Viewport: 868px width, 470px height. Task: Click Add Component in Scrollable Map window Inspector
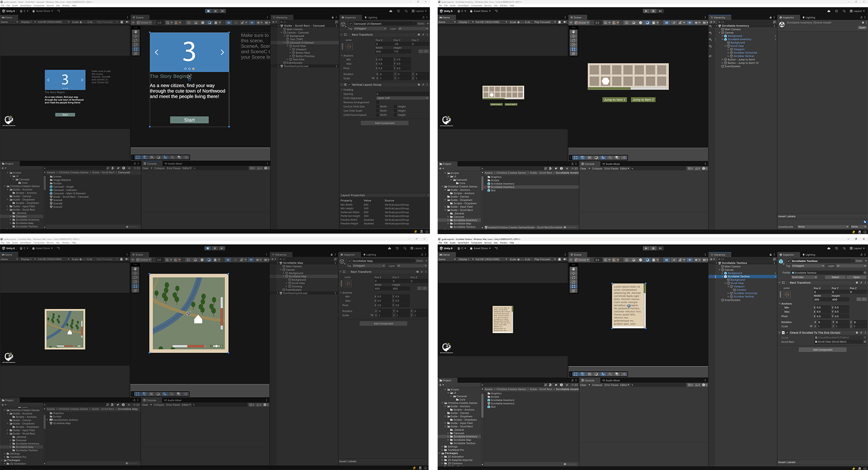pyautogui.click(x=383, y=324)
